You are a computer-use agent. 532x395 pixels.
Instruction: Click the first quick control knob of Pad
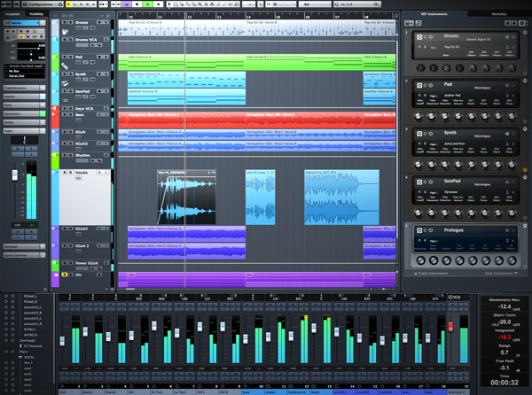418,117
